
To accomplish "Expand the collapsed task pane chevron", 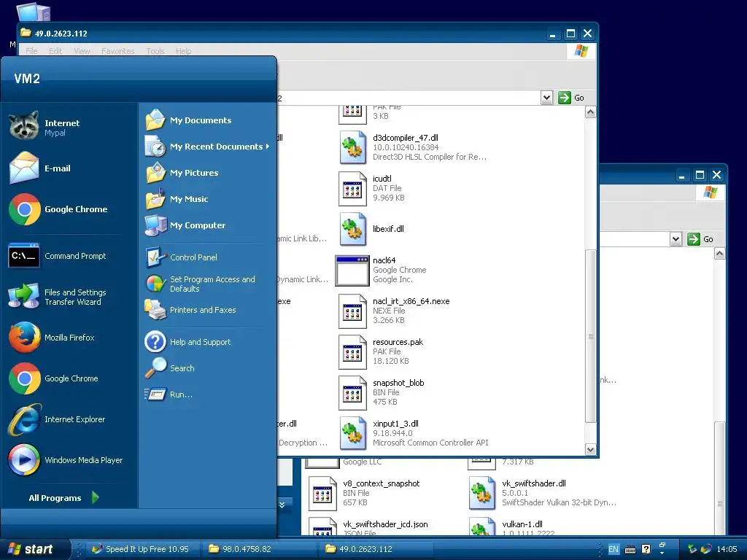I will pos(282,505).
